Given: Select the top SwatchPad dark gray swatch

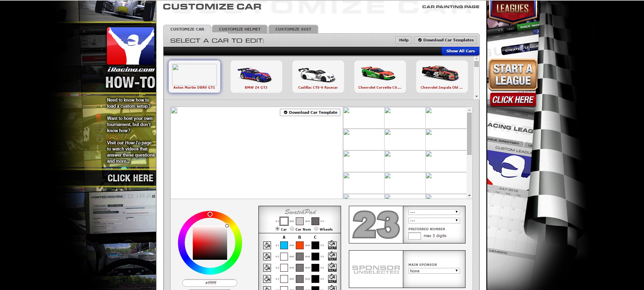Looking at the screenshot, I should [x=315, y=221].
